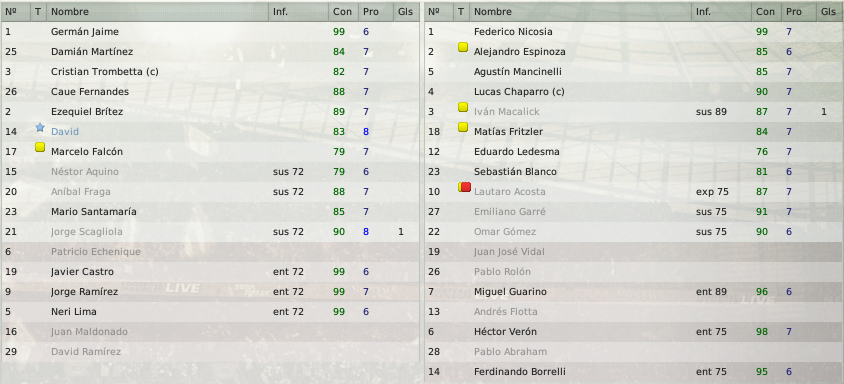Open player Germán Jaime
This screenshot has height=384, width=844.
point(85,32)
